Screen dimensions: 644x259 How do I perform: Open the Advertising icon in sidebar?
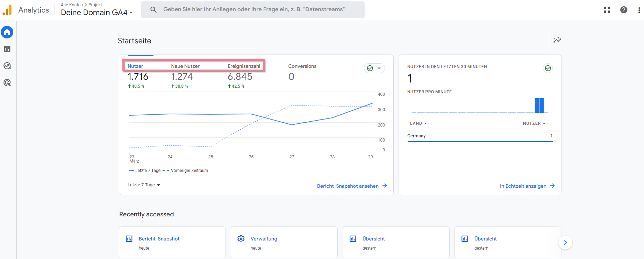coord(7,83)
